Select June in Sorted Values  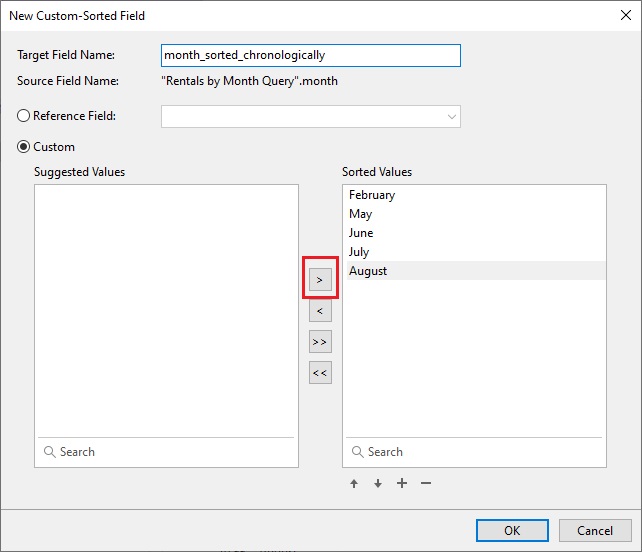tap(476, 233)
